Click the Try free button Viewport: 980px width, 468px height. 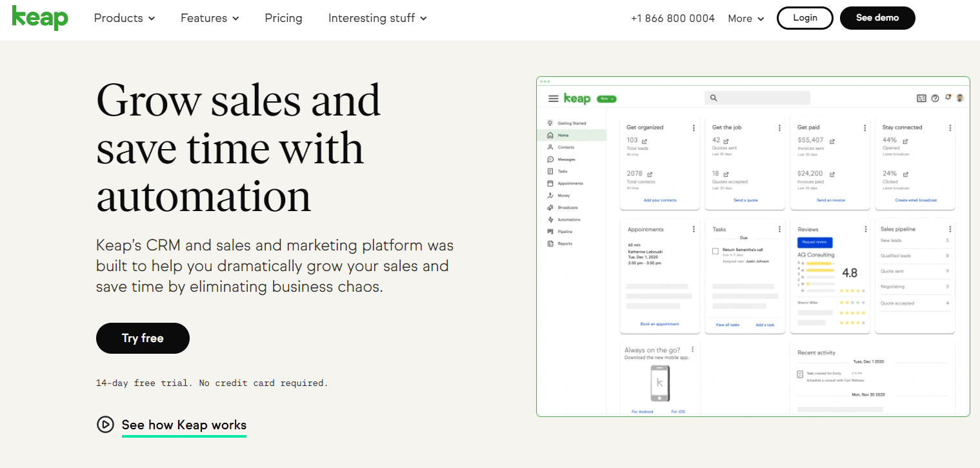coord(143,338)
